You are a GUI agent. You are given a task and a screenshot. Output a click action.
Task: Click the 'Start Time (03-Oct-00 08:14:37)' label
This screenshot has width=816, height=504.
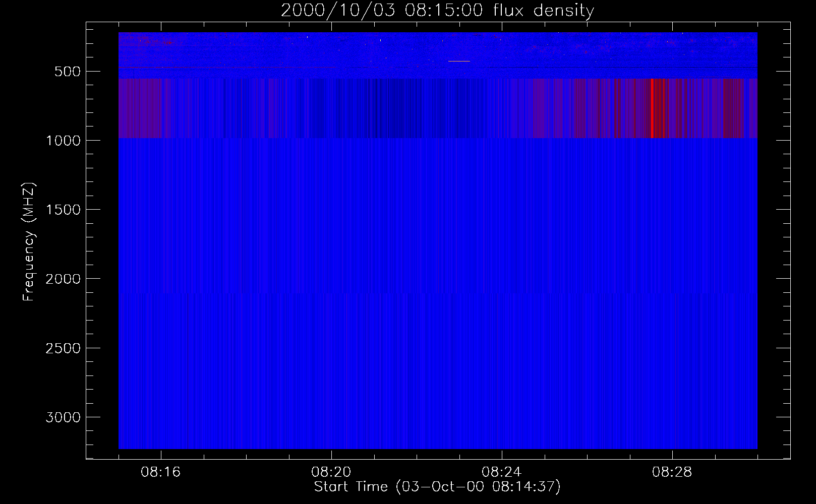pyautogui.click(x=437, y=487)
